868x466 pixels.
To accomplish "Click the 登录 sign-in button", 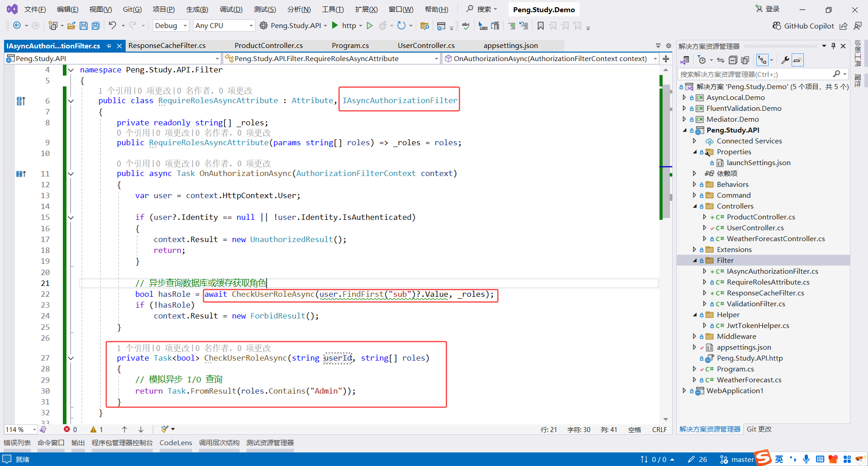I will click(x=767, y=9).
